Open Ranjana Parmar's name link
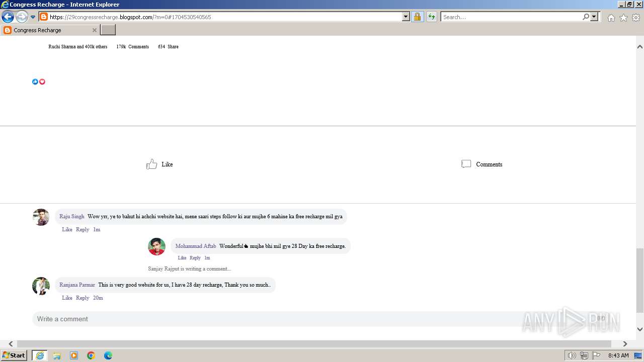644x362 pixels. [x=77, y=285]
